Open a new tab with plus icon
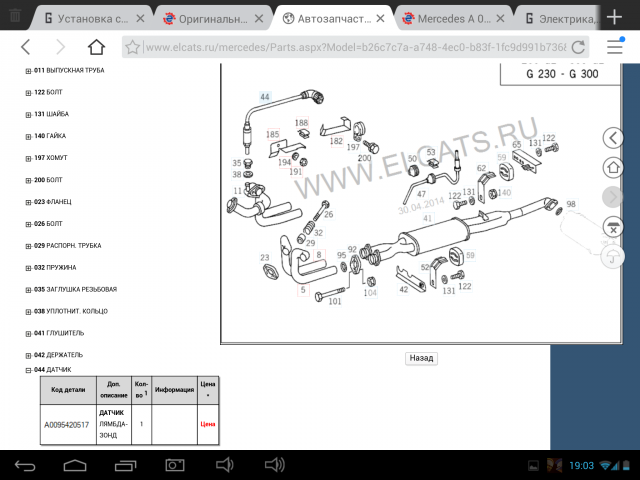Screen dimensions: 640x480 (x=614, y=17)
